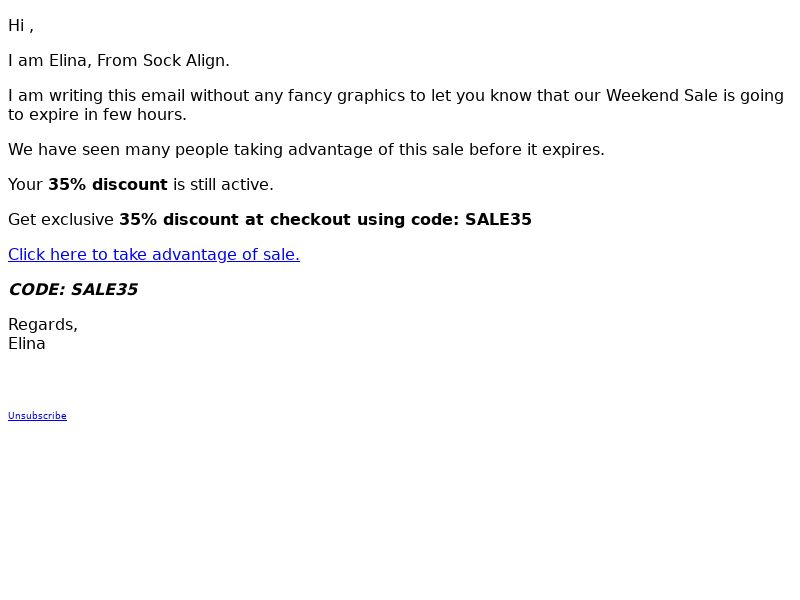Click the words 'fancy graphics' in the paragraph
Screen dimensions: 800x600
point(346,95)
